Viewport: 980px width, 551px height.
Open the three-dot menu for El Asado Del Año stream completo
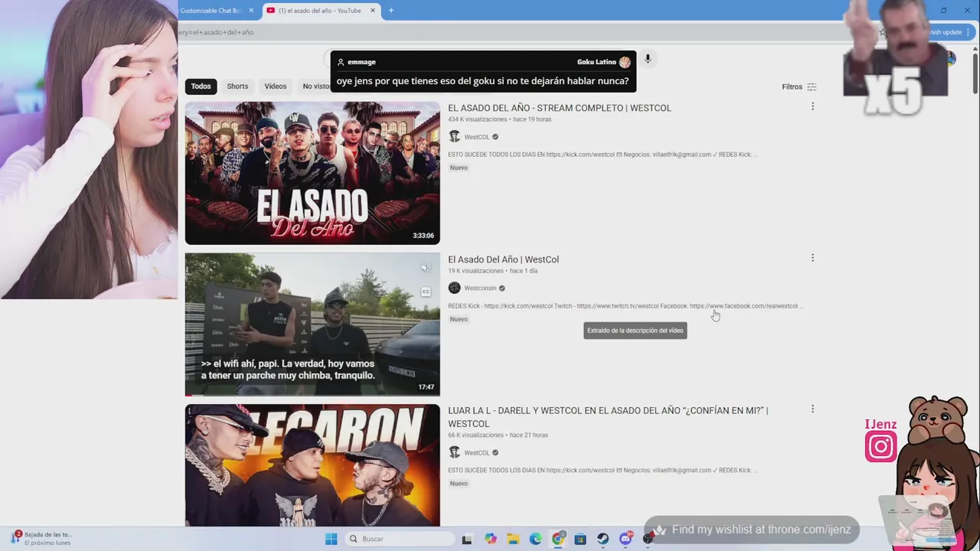pos(812,106)
